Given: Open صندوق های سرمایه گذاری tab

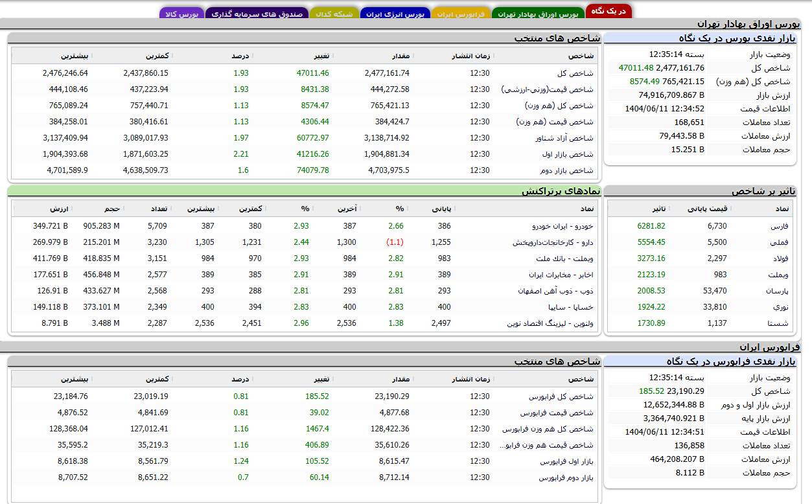Looking at the screenshot, I should coord(257,14).
